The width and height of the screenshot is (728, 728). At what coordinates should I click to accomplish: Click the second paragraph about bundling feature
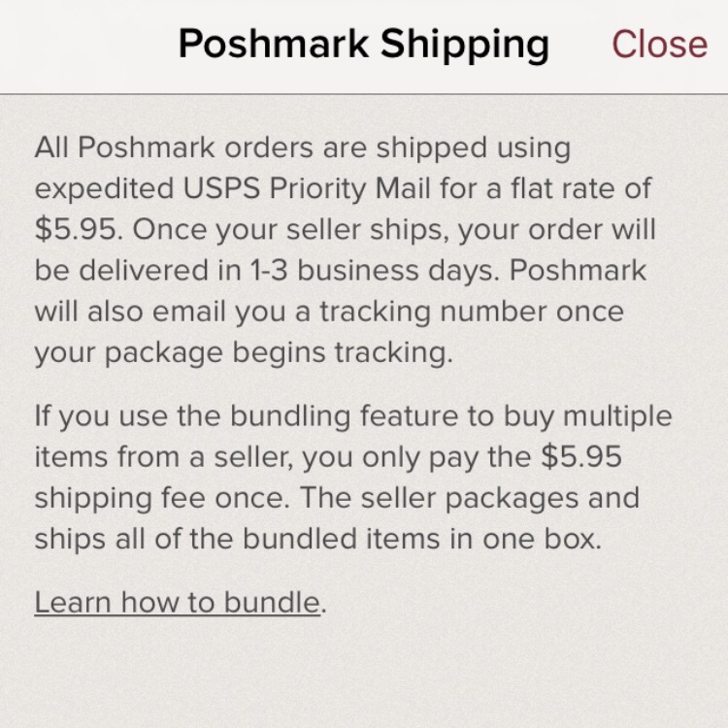(x=353, y=478)
